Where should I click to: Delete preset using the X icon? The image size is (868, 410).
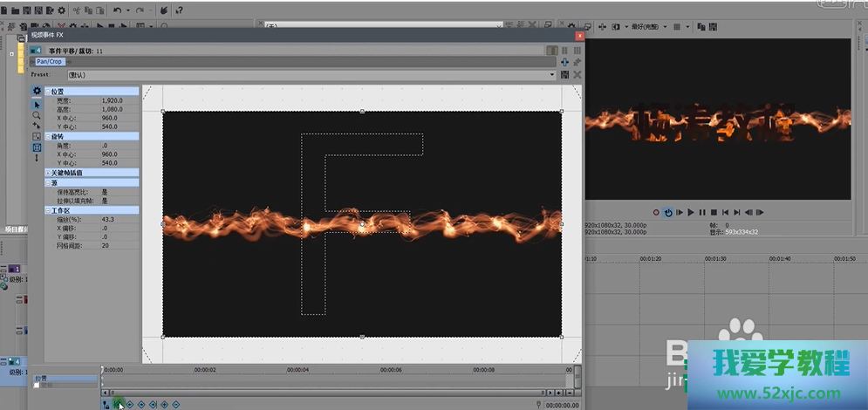coord(577,75)
